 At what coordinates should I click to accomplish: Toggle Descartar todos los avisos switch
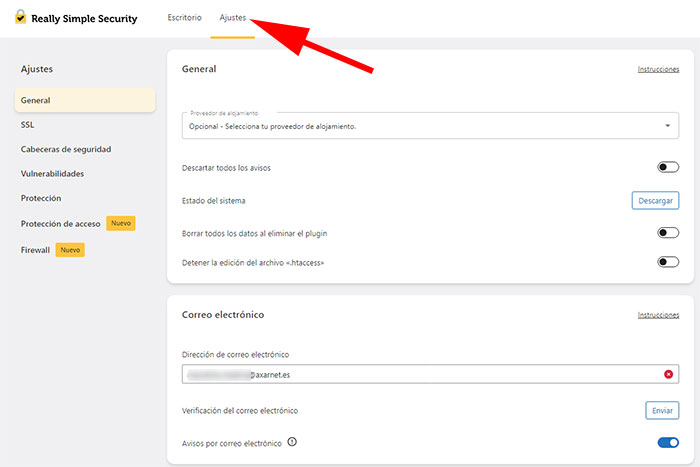[x=668, y=167]
